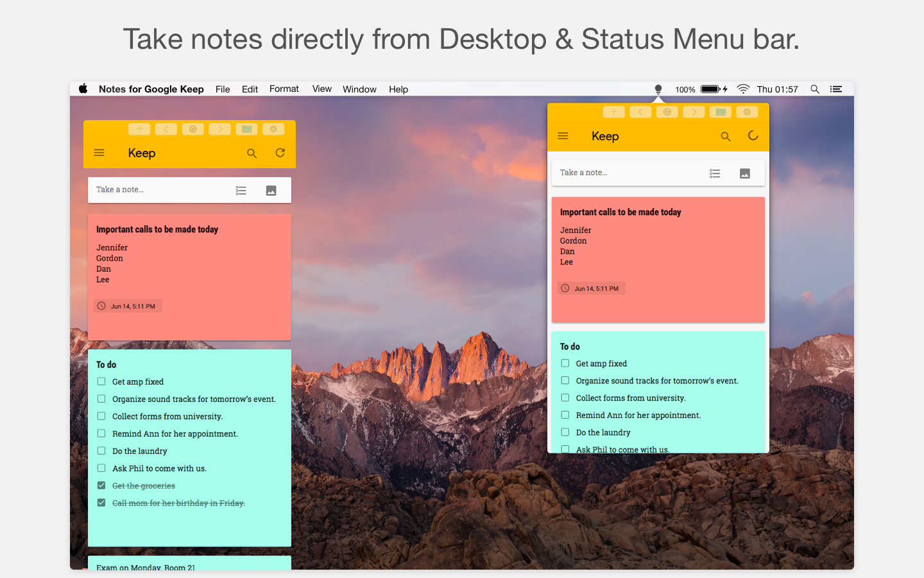Check 'Do the laundry' in desktop Keep window

pyautogui.click(x=101, y=451)
